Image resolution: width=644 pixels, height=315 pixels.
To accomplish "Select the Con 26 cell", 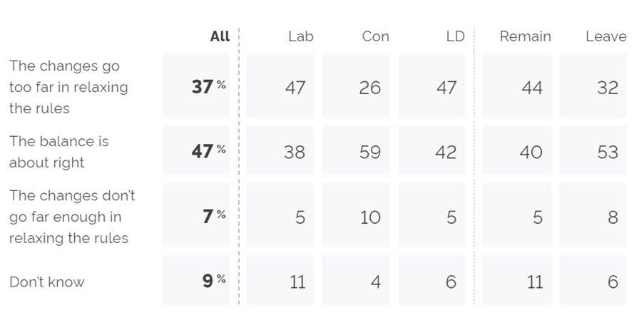I will click(356, 86).
